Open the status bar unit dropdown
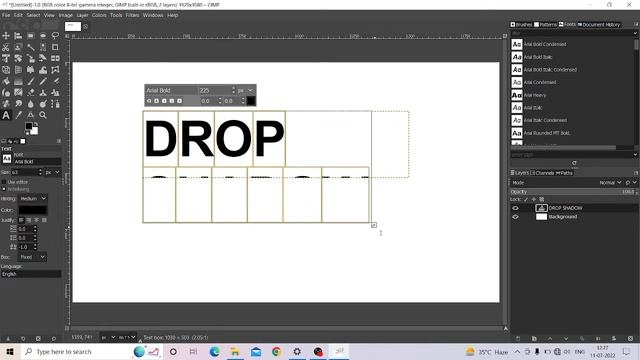 [x=108, y=338]
